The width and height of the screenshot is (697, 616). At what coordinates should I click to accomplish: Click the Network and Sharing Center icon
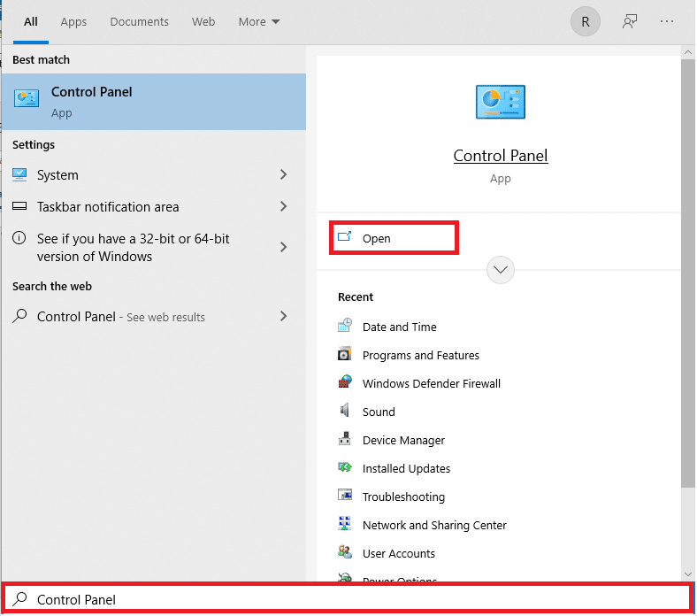[x=345, y=525]
